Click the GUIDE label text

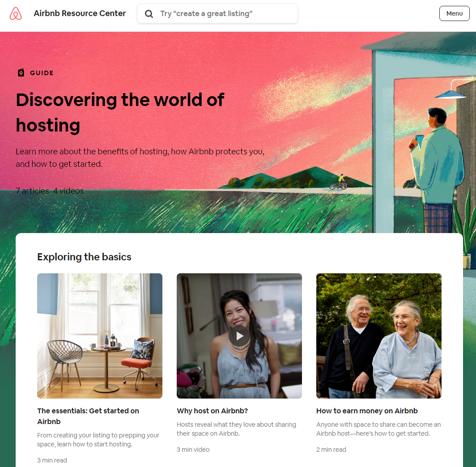pyautogui.click(x=42, y=73)
